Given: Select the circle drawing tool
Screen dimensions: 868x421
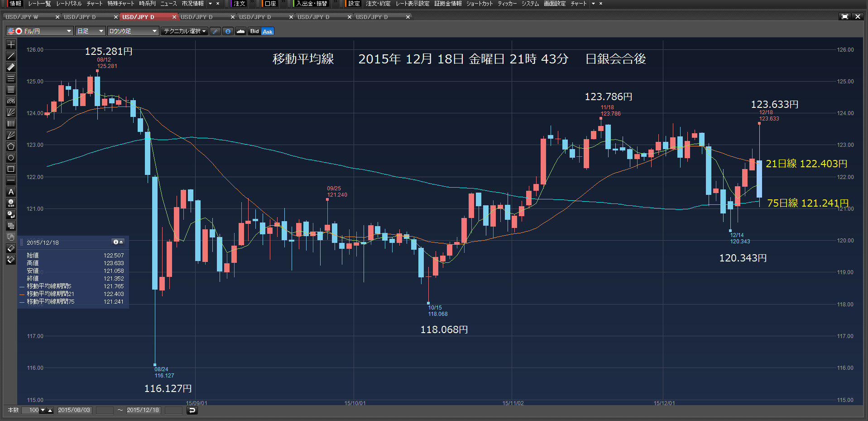Looking at the screenshot, I should tap(11, 158).
